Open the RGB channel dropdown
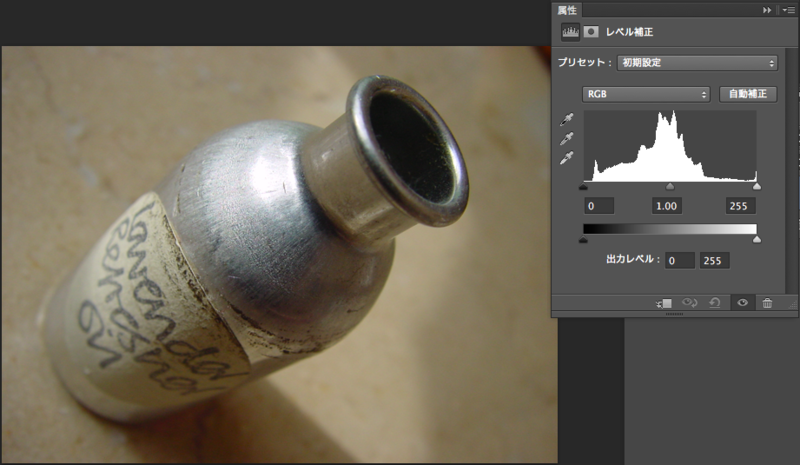Viewport: 800px width, 465px height. (646, 94)
